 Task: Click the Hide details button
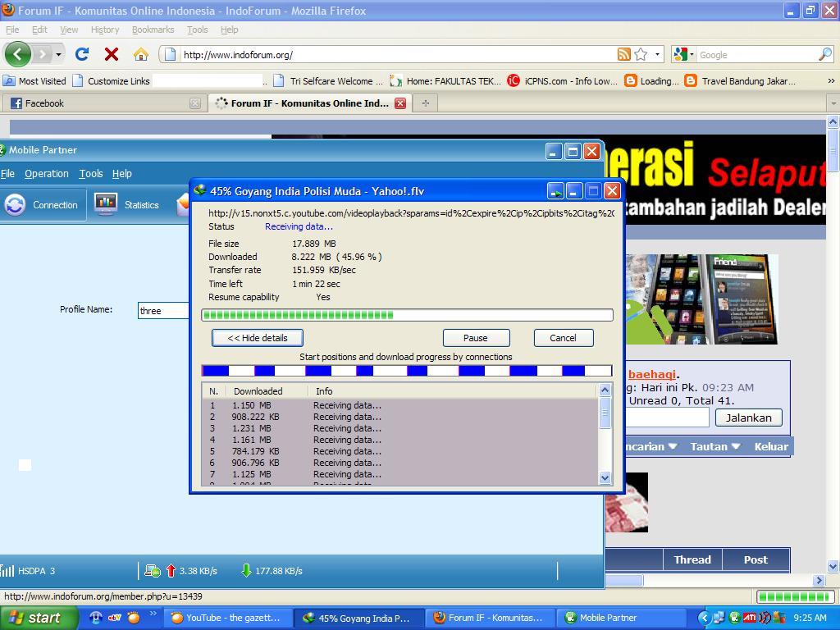coord(257,338)
